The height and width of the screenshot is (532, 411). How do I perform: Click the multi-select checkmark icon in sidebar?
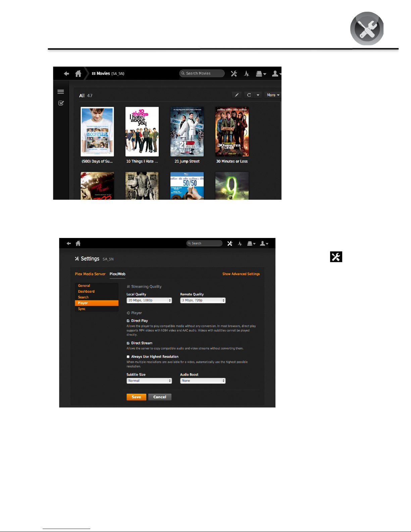61,103
